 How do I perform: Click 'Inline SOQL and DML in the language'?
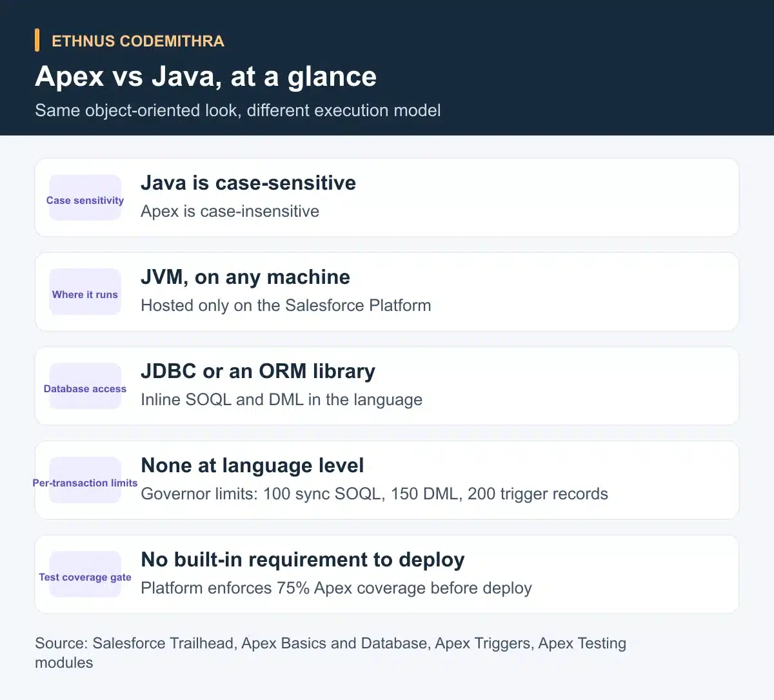tap(281, 400)
